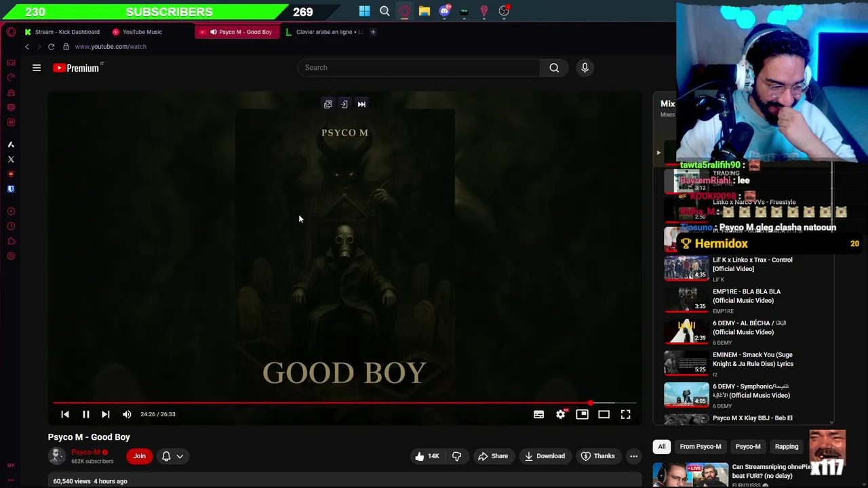Viewport: 868px width, 488px height.
Task: Open Discord from taskbar
Action: click(x=444, y=11)
